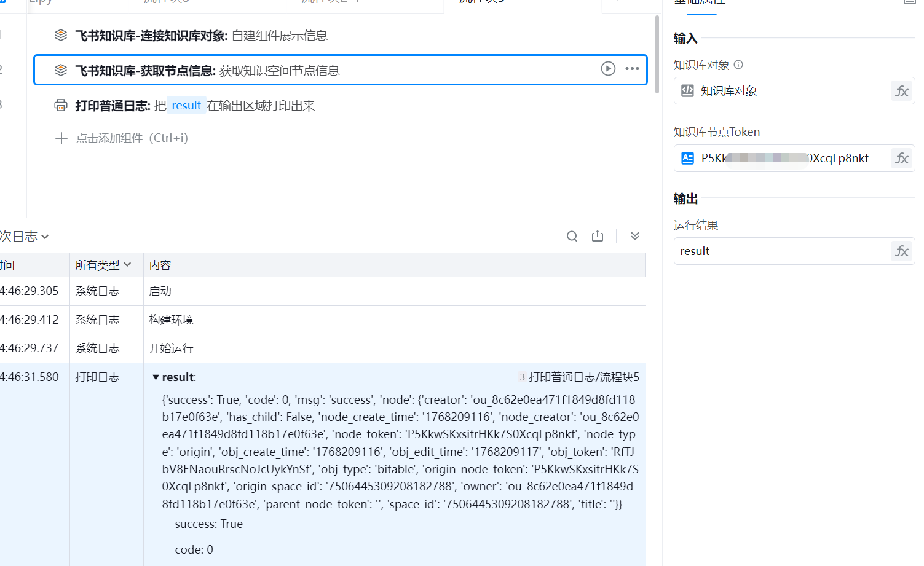Collapse the result log entry triangle

[x=156, y=377]
